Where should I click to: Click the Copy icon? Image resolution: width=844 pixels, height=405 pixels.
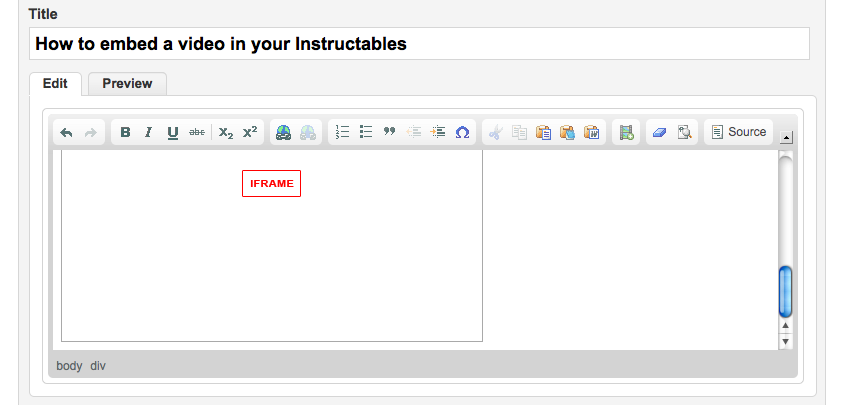(519, 132)
